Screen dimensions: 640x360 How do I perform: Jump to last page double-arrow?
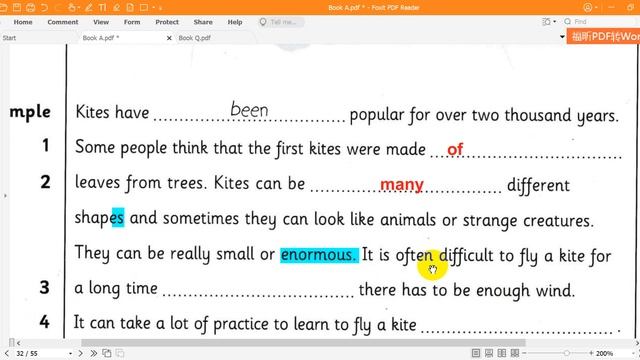[93, 353]
